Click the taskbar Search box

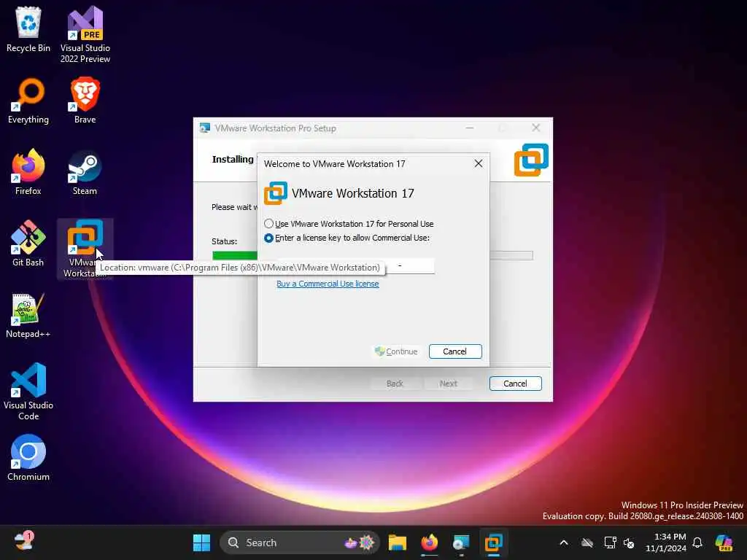click(299, 542)
